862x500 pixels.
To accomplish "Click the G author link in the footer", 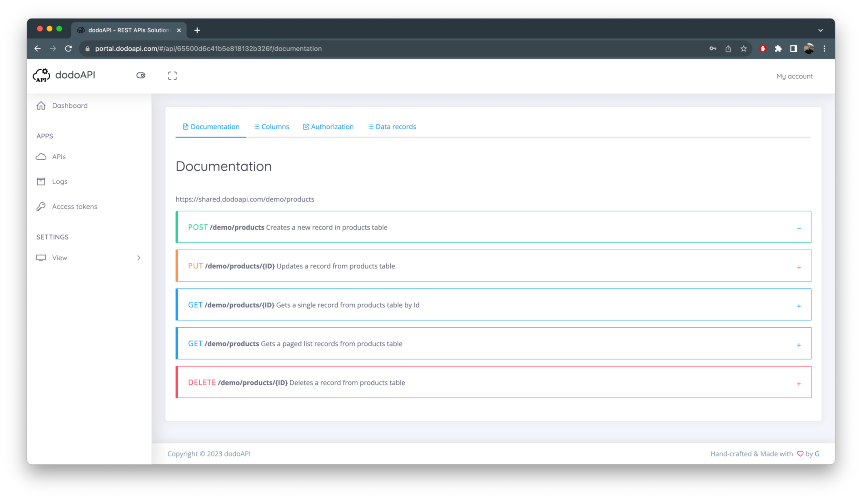I will point(817,454).
